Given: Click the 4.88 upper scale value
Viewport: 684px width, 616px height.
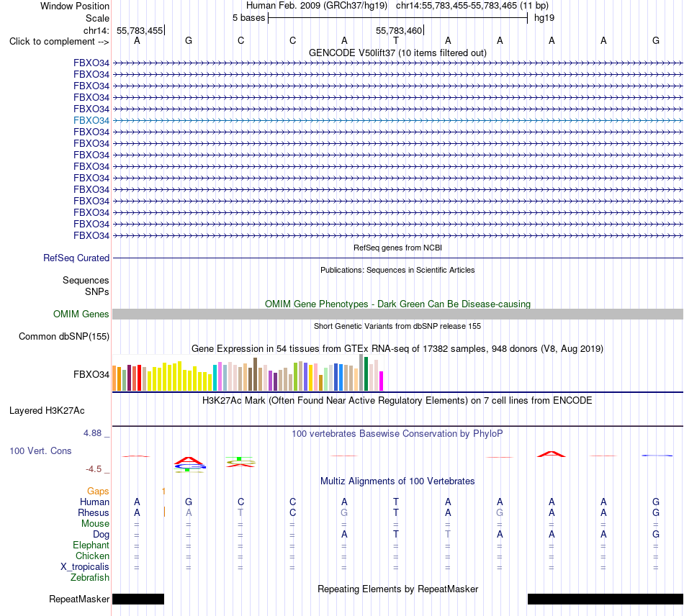Looking at the screenshot, I should pos(92,433).
